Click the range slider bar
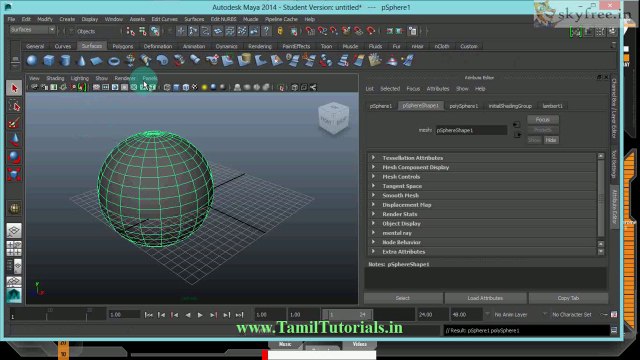Screen dimensions: 640x360 347,315
